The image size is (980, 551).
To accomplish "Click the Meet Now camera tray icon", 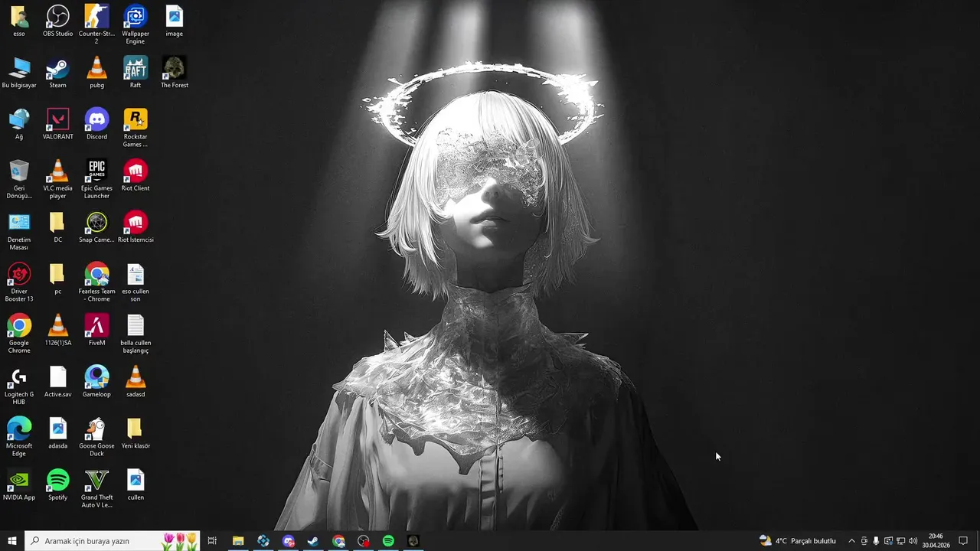I will coord(864,541).
